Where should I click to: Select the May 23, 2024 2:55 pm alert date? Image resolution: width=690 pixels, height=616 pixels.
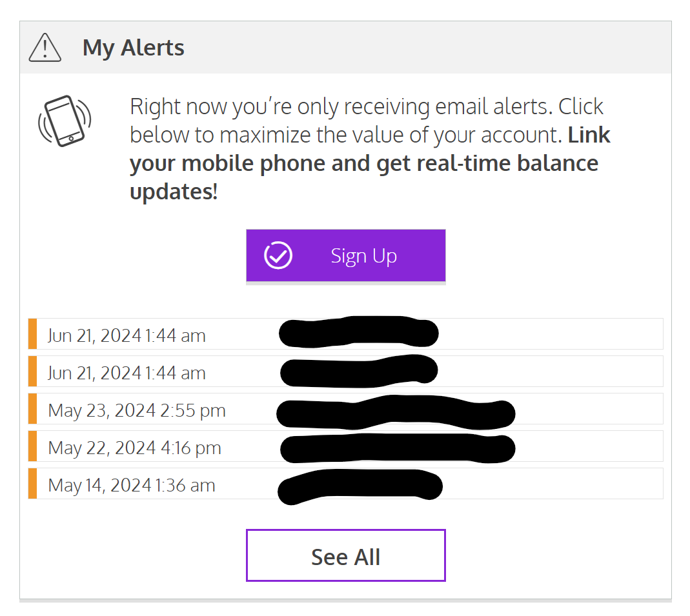137,410
